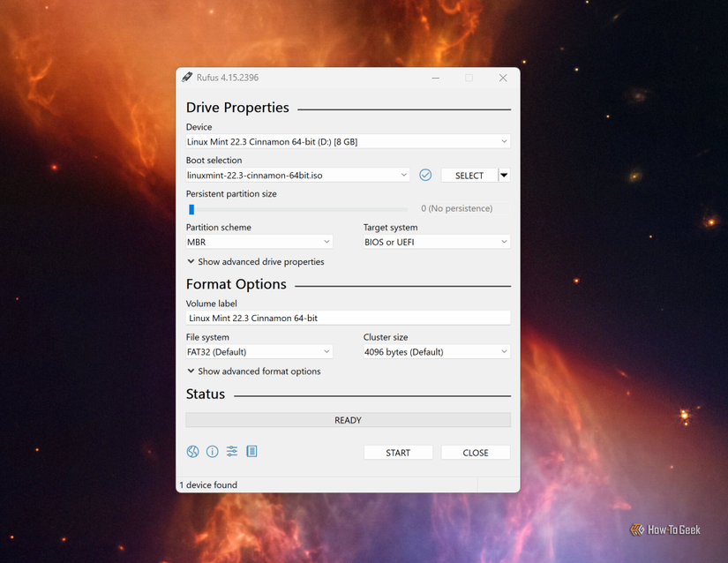Expand Show advanced drive properties

[255, 262]
